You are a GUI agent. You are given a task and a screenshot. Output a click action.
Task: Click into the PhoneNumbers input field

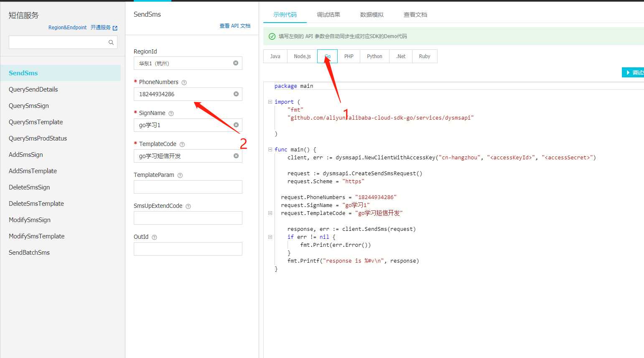188,94
